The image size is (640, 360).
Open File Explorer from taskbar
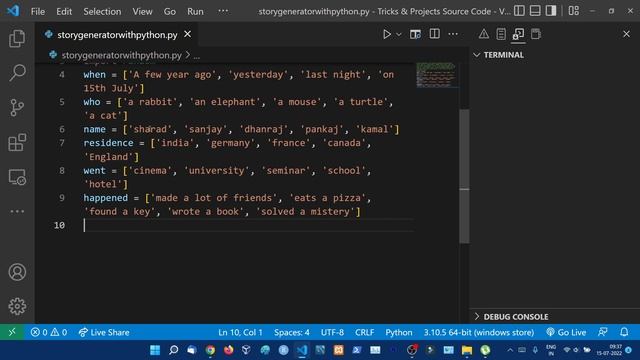(467, 350)
